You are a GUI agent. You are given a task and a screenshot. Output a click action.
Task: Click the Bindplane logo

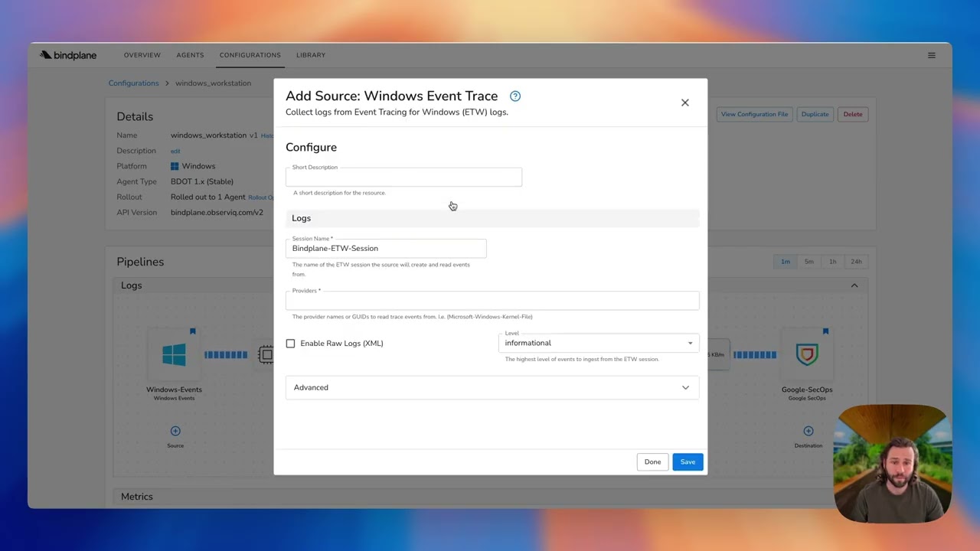pos(68,55)
